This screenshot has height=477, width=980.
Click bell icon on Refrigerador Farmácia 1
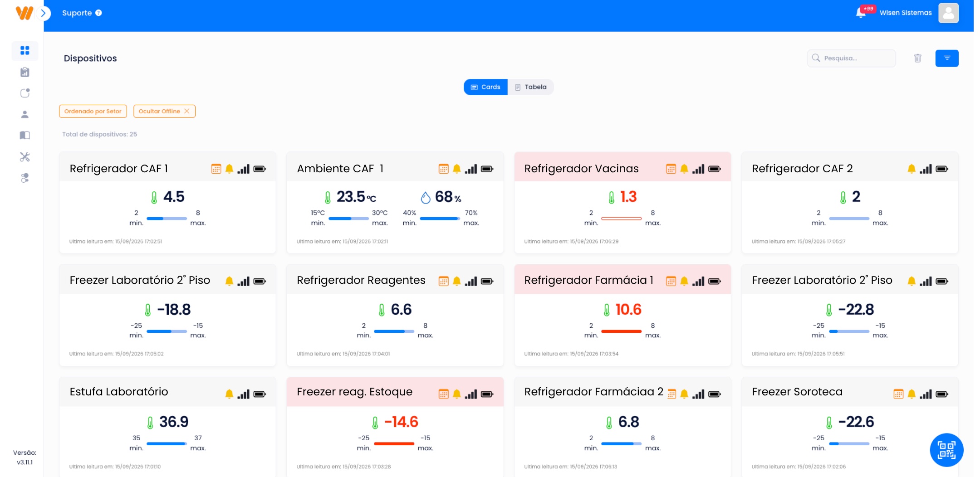(684, 281)
